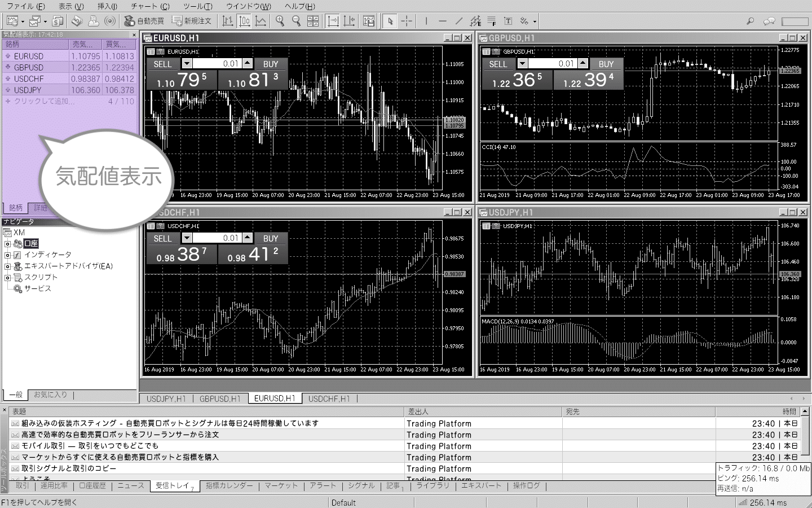Toggle chart auto scroll
The image size is (812, 508).
click(333, 21)
